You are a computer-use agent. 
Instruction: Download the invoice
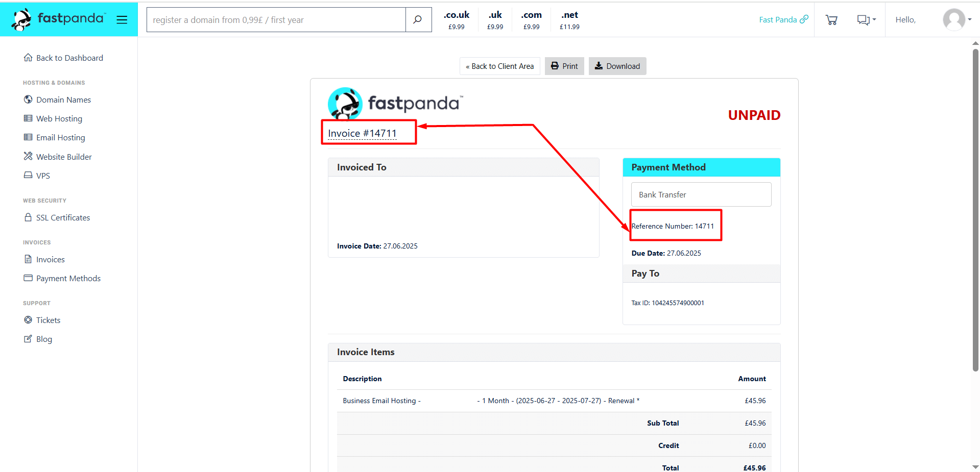point(617,66)
